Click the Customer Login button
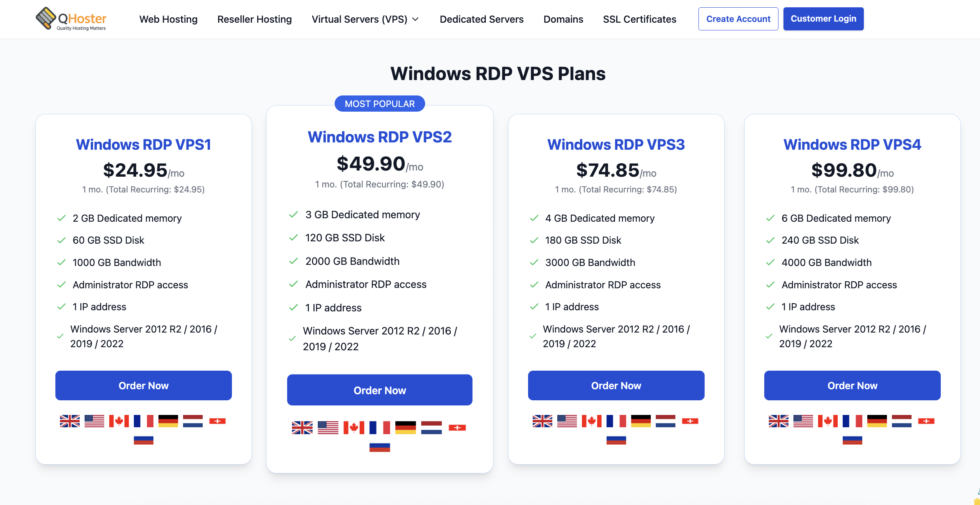980x505 pixels. coord(823,19)
